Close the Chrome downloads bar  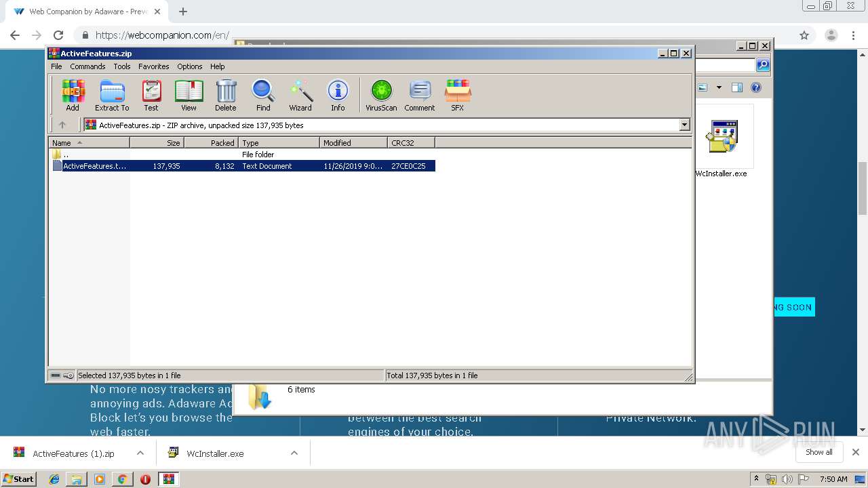[855, 452]
